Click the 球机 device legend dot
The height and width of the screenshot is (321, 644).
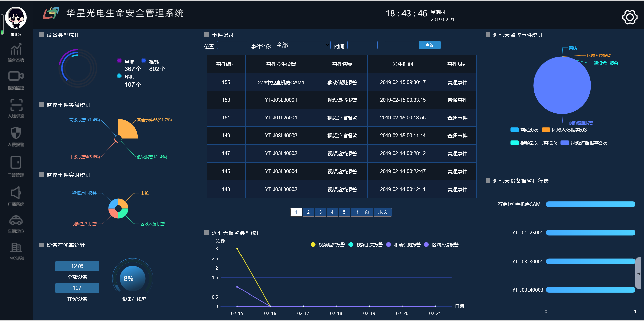pos(119,76)
